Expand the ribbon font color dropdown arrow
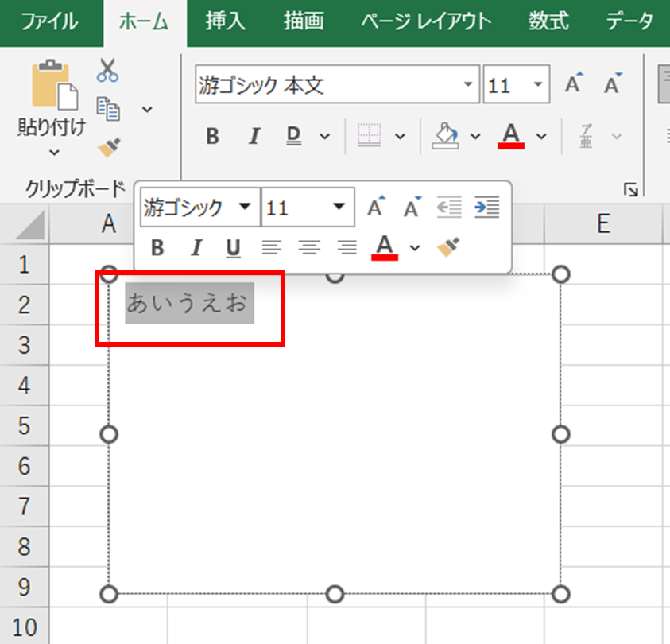The width and height of the screenshot is (670, 644). coord(541,136)
